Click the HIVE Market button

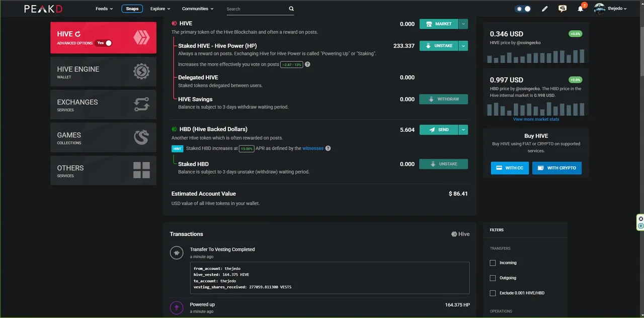439,24
